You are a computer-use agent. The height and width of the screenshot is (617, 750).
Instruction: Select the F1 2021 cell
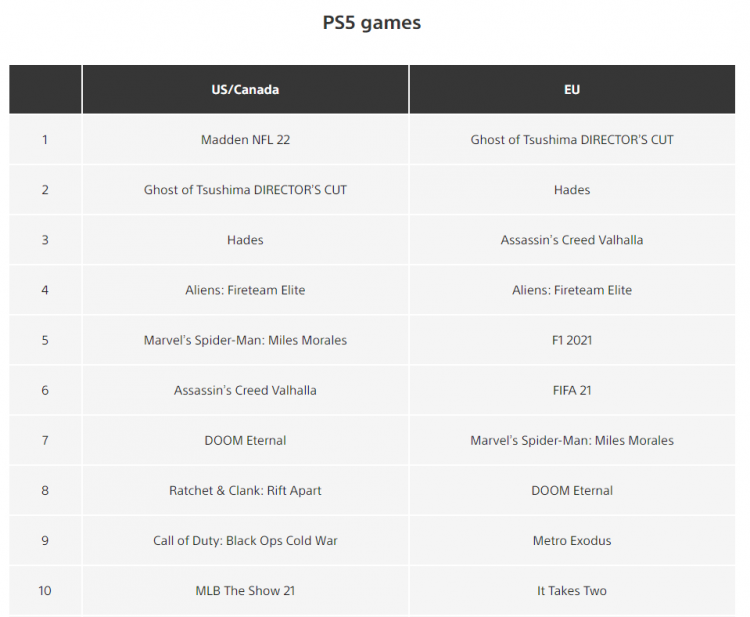[x=572, y=340]
